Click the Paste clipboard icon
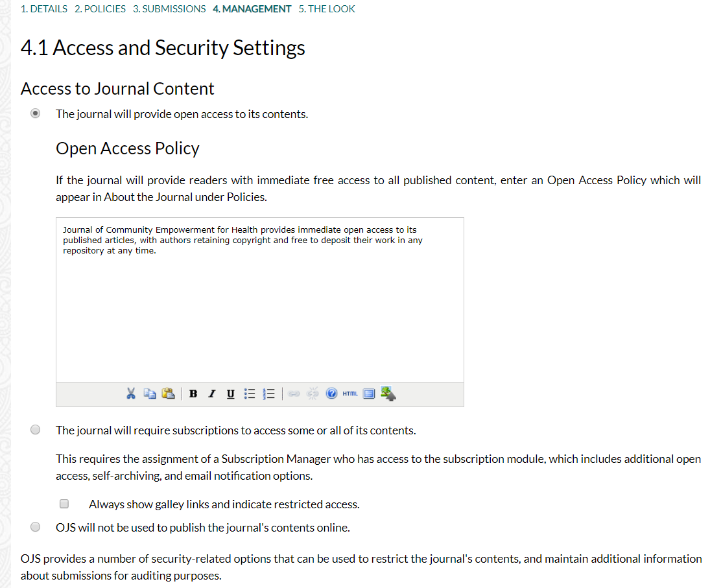 click(x=168, y=394)
